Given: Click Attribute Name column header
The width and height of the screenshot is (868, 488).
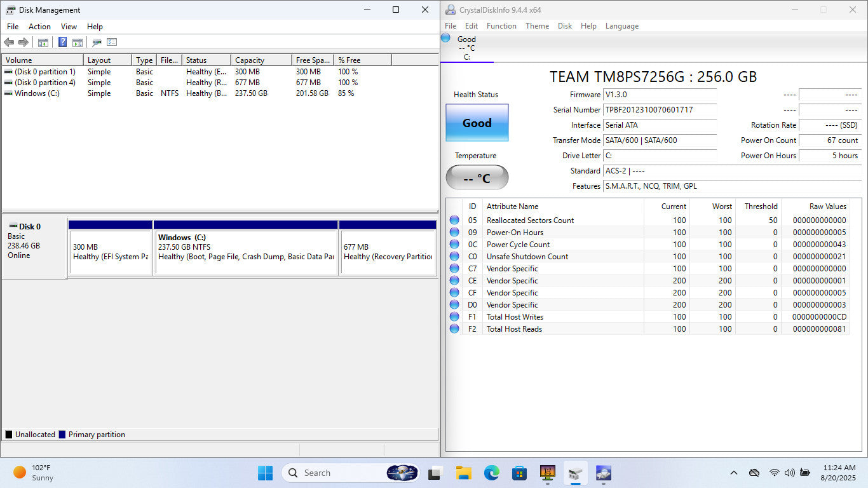Looking at the screenshot, I should click(x=563, y=207).
